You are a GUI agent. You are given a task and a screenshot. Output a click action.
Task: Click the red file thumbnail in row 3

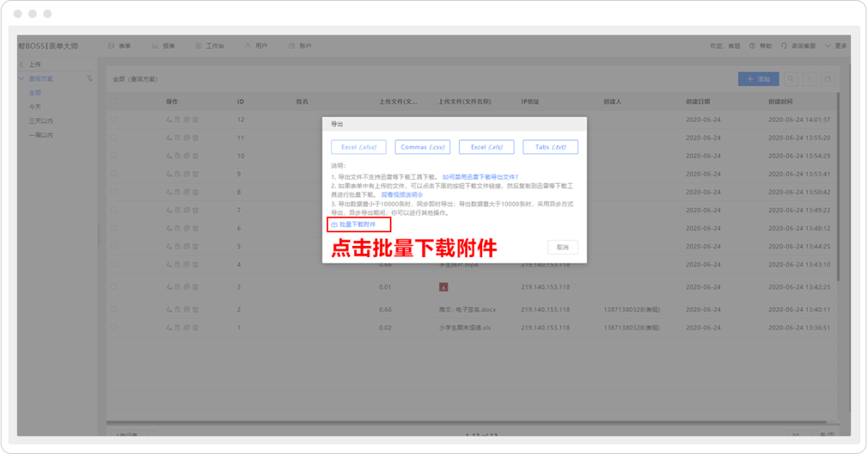click(x=443, y=287)
